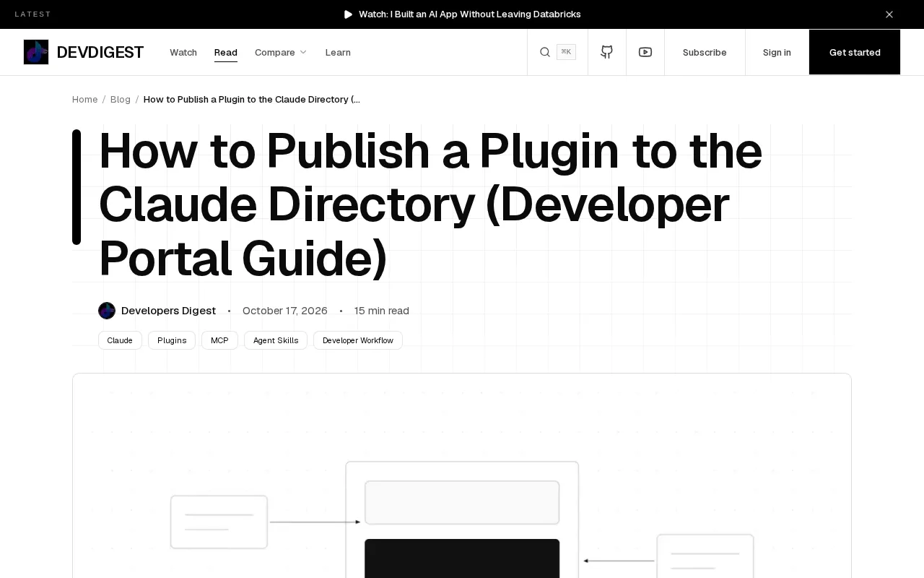Click the LATEST label in banner

[33, 14]
